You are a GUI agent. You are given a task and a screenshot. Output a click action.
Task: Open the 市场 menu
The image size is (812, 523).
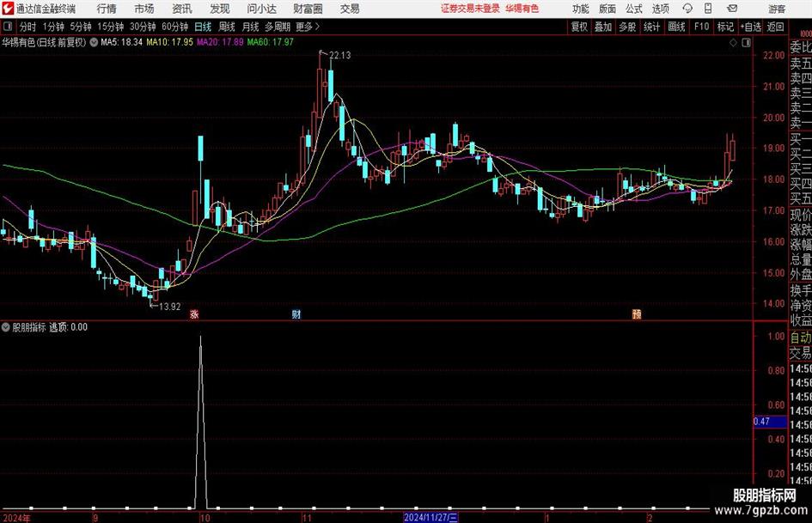pos(144,9)
